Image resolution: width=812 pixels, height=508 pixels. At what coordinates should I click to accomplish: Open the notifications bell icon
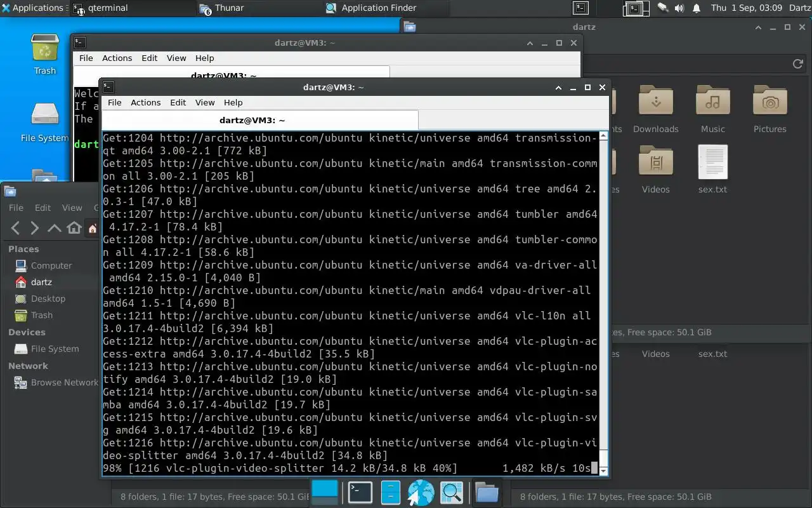click(x=697, y=8)
